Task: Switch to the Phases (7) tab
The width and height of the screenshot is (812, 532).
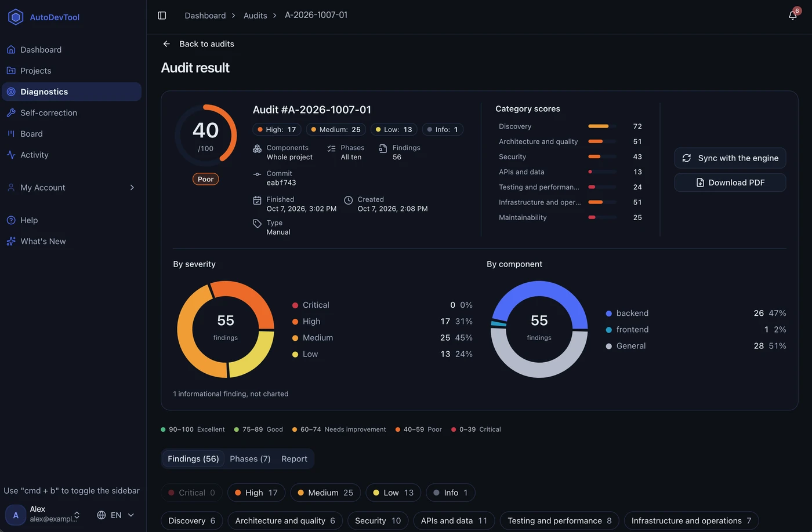Action: click(x=250, y=459)
